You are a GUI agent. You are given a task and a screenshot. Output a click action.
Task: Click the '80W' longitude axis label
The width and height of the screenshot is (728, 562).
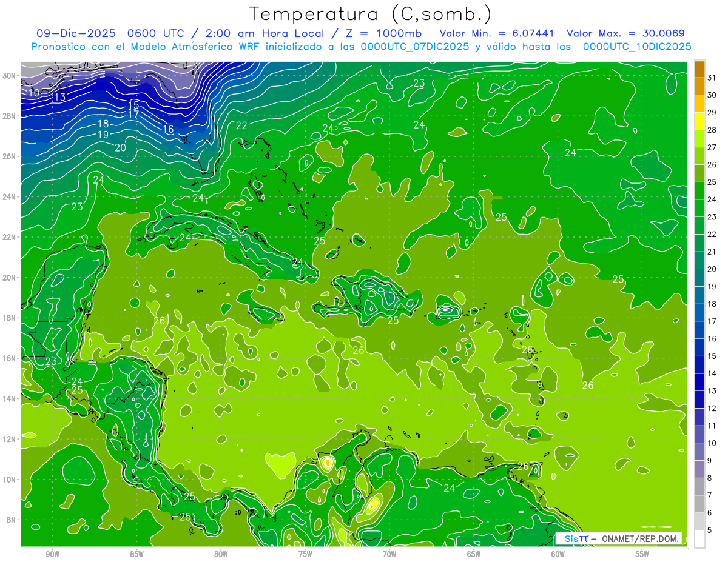[221, 554]
